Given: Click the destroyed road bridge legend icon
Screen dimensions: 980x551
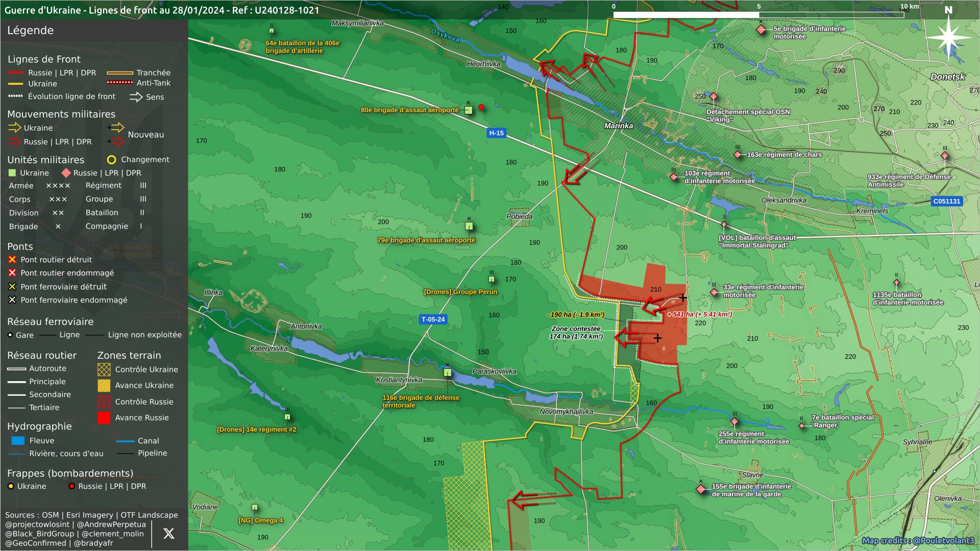Looking at the screenshot, I should pyautogui.click(x=12, y=260).
